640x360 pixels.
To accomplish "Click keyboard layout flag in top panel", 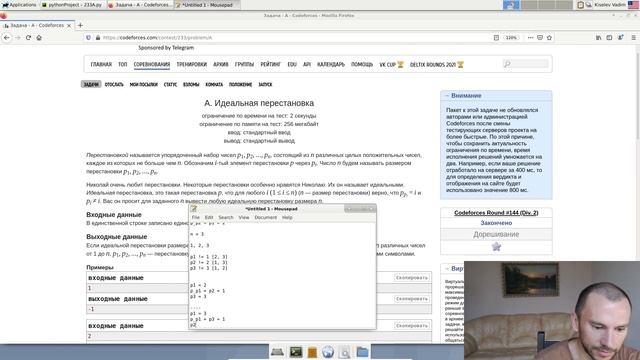I will pyautogui.click(x=633, y=5).
